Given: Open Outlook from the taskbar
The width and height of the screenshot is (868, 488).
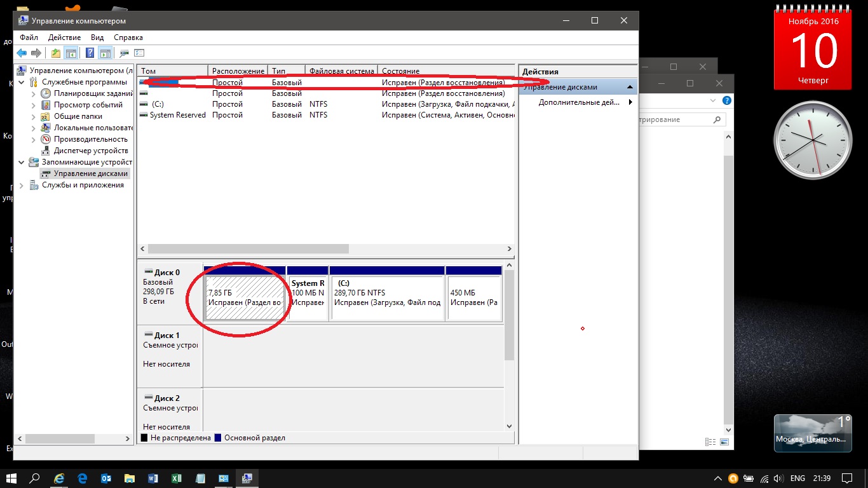Looking at the screenshot, I should tap(105, 478).
